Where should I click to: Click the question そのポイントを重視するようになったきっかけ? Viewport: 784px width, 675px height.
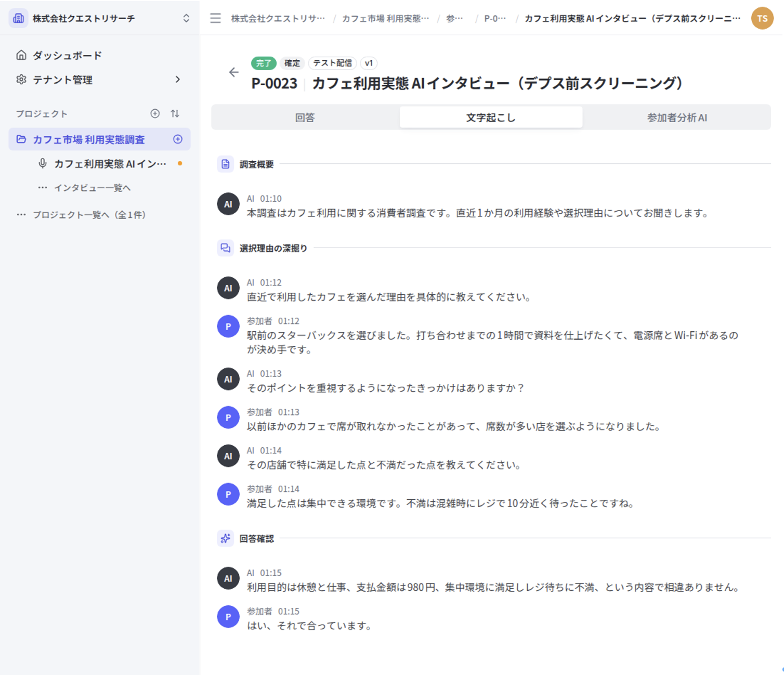coord(386,388)
